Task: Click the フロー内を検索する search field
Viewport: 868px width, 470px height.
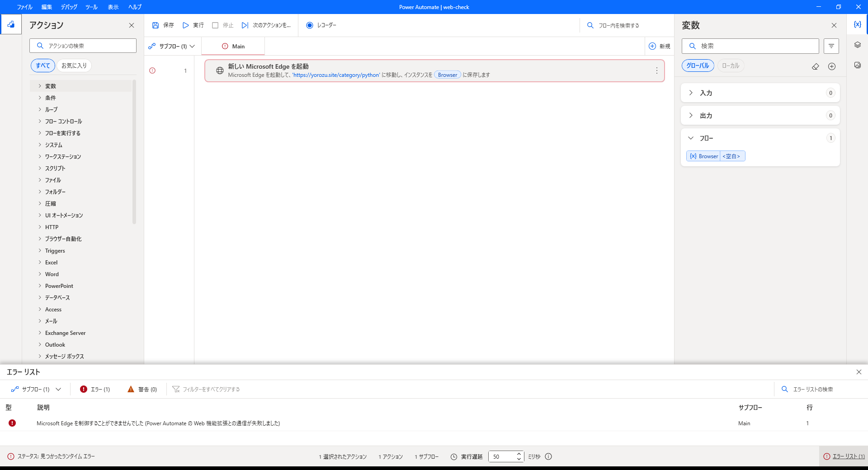Action: 627,25
